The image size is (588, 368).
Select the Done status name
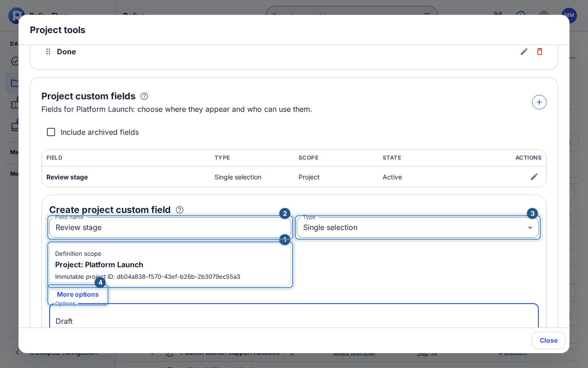pyautogui.click(x=67, y=52)
